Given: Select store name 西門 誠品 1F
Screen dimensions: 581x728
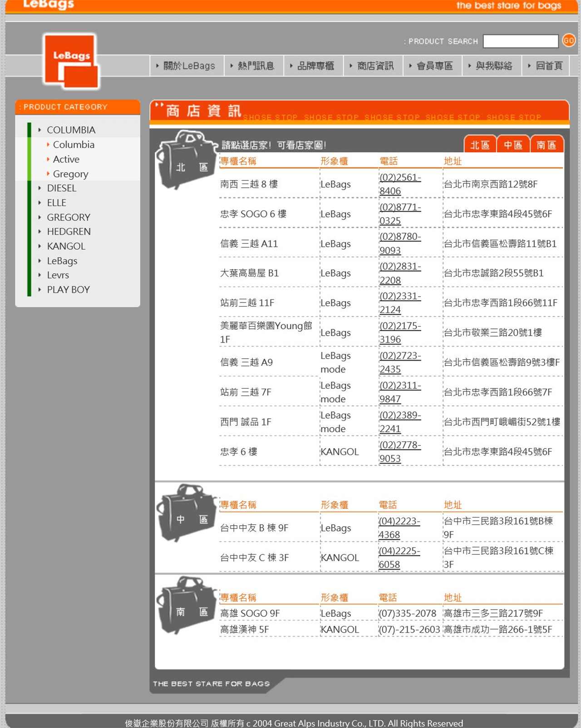Looking at the screenshot, I should (246, 422).
